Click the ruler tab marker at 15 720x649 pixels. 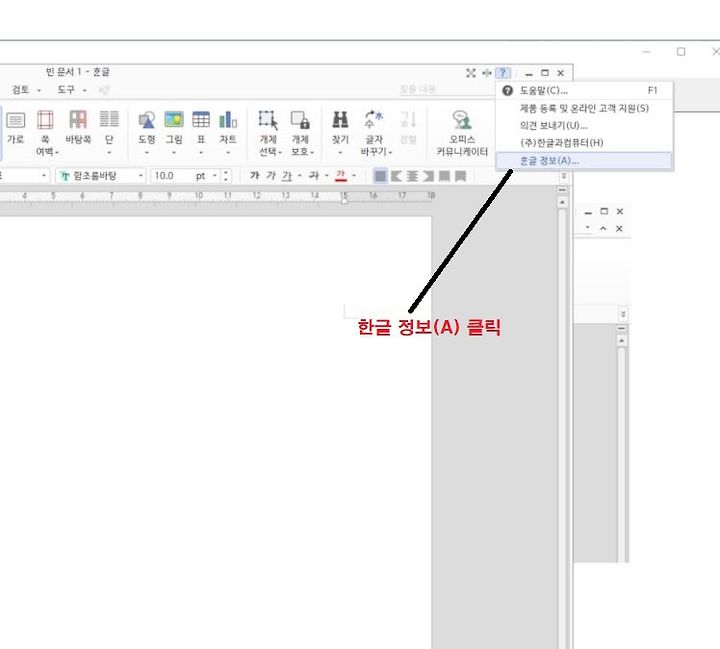pos(344,201)
